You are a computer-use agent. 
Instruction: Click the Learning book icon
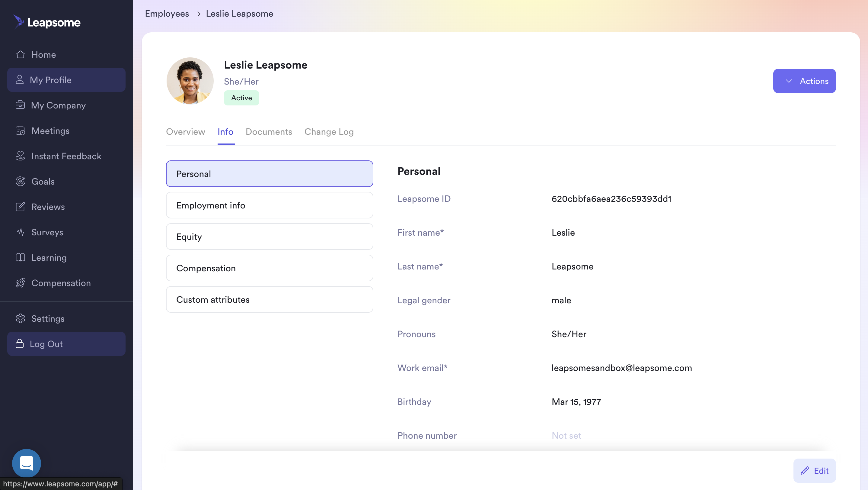(20, 257)
